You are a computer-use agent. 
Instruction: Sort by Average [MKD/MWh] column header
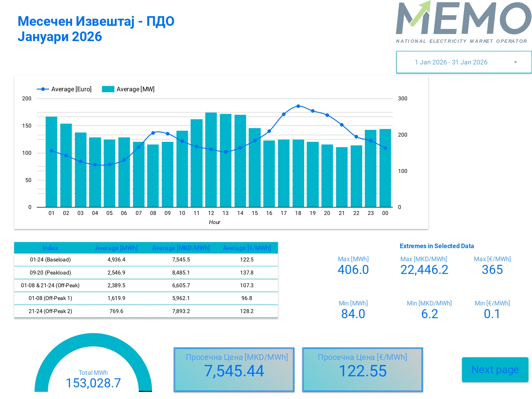[x=181, y=248]
